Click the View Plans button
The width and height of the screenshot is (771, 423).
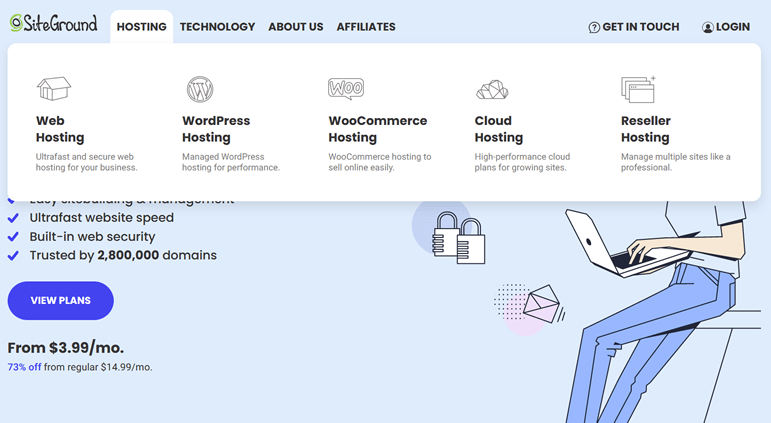point(60,301)
